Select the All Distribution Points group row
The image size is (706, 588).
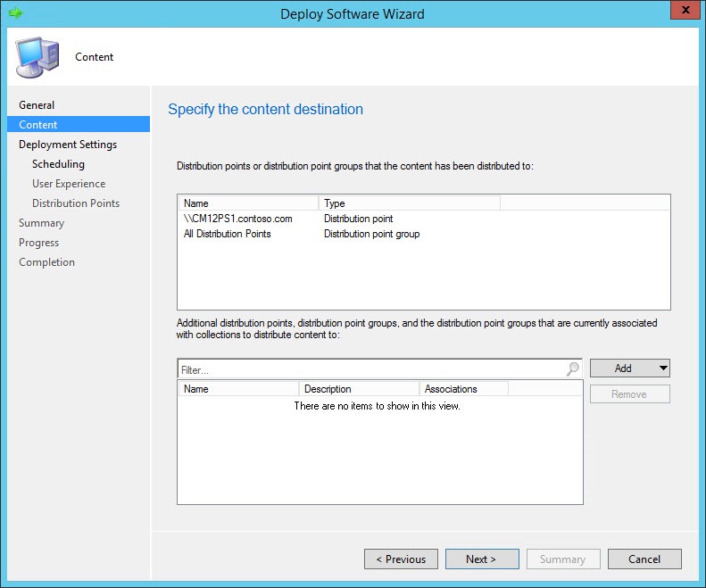pyautogui.click(x=227, y=234)
